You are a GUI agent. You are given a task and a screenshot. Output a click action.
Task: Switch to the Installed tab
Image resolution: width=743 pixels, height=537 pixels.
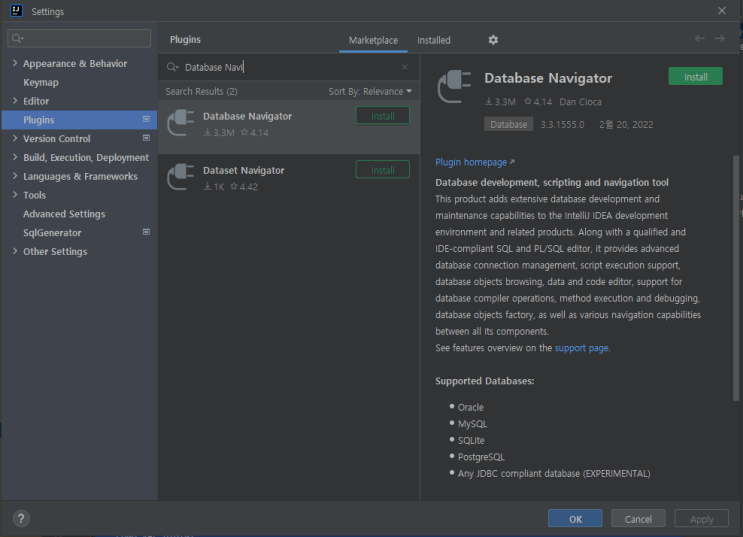pyautogui.click(x=434, y=40)
